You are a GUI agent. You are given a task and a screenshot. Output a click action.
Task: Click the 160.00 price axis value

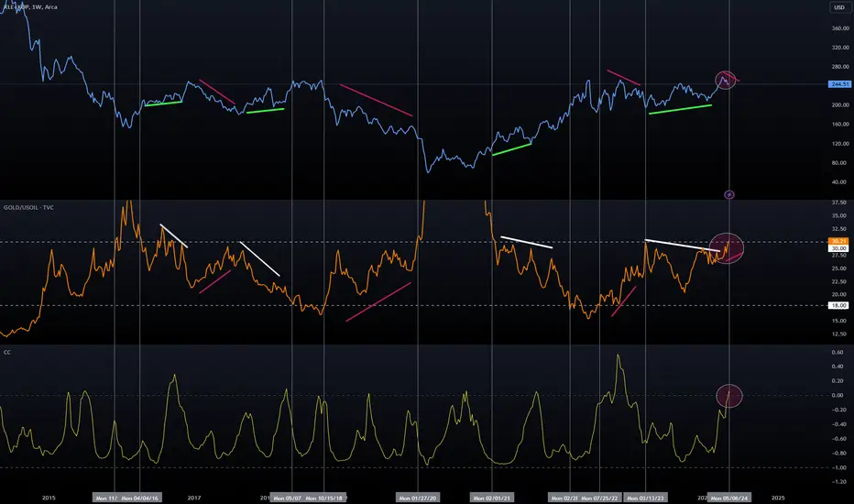[840, 125]
